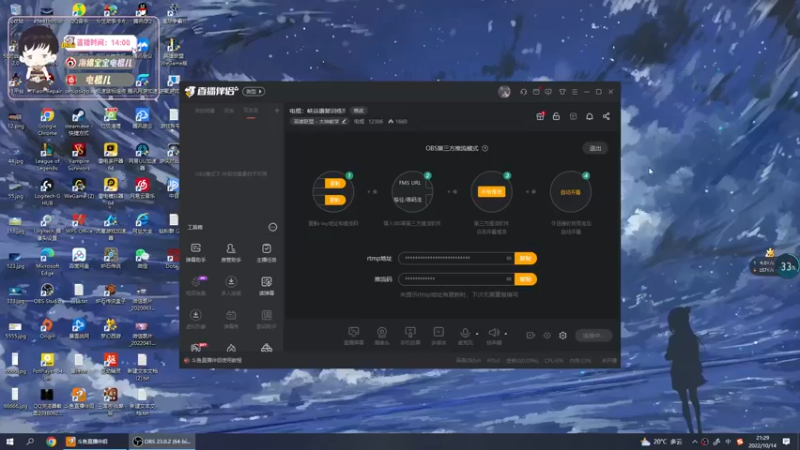Open the settings gear in bottom bar
The width and height of the screenshot is (800, 450).
coord(563,335)
